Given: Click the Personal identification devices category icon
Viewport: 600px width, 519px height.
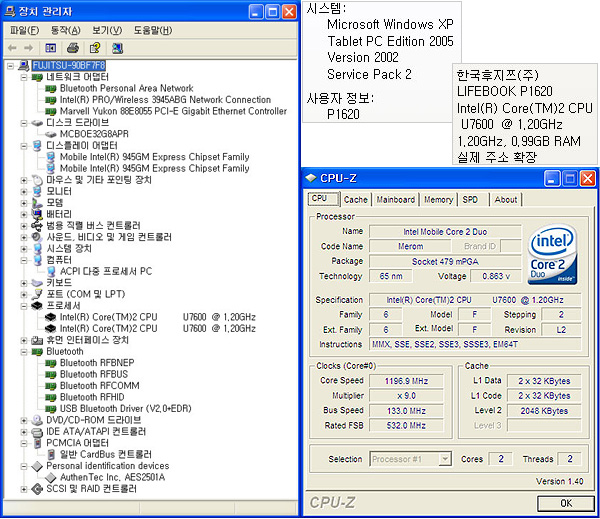Looking at the screenshot, I should pyautogui.click(x=37, y=466).
